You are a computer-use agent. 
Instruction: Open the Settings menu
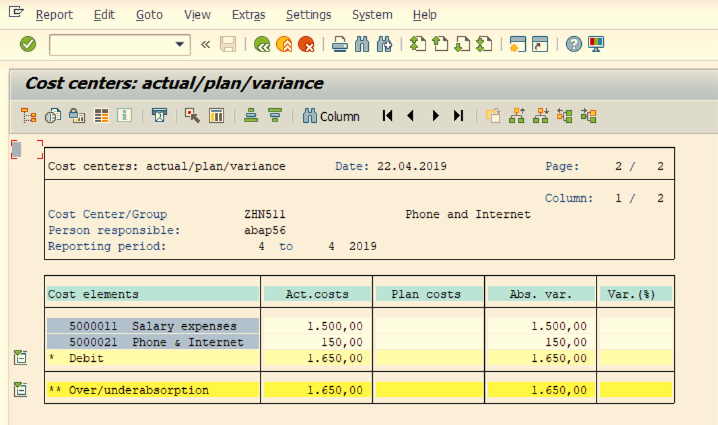pyautogui.click(x=309, y=15)
